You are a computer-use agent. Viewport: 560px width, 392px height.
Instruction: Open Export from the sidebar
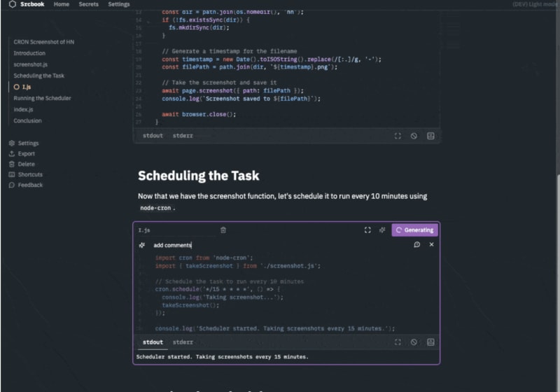[x=26, y=153]
